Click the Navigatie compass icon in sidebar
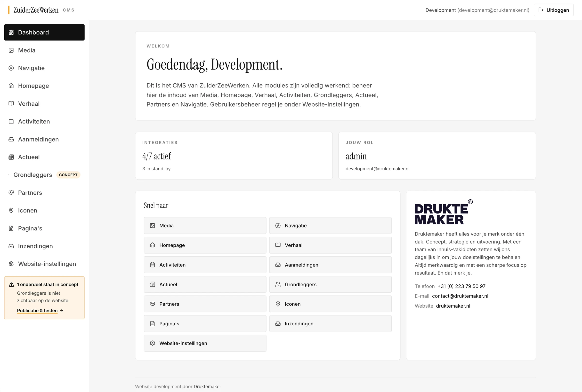The width and height of the screenshot is (582, 392). point(11,68)
